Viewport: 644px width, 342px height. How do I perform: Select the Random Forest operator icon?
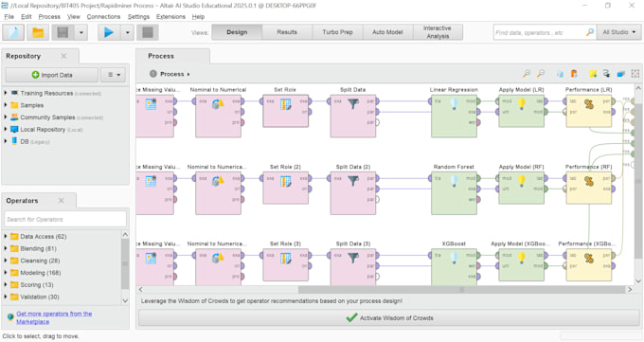(x=454, y=181)
